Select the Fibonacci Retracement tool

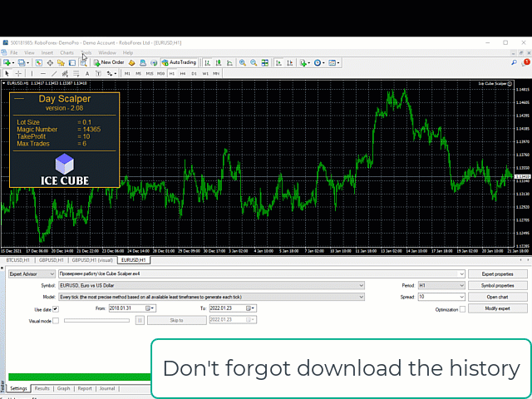76,73
